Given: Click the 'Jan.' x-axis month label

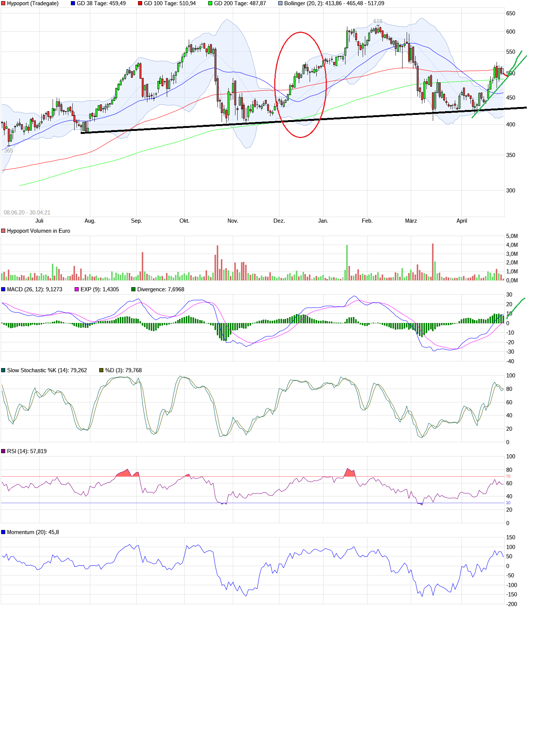Looking at the screenshot, I should point(323,221).
